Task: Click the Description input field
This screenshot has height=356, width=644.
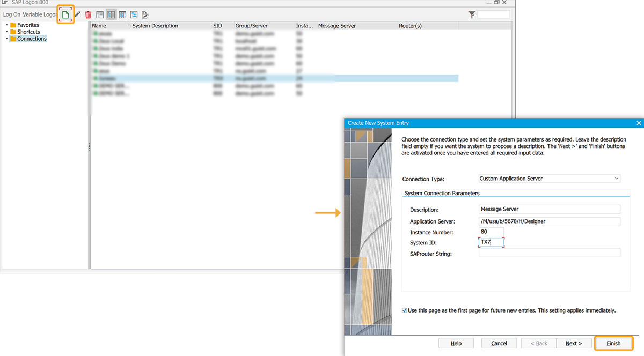Action: (549, 209)
